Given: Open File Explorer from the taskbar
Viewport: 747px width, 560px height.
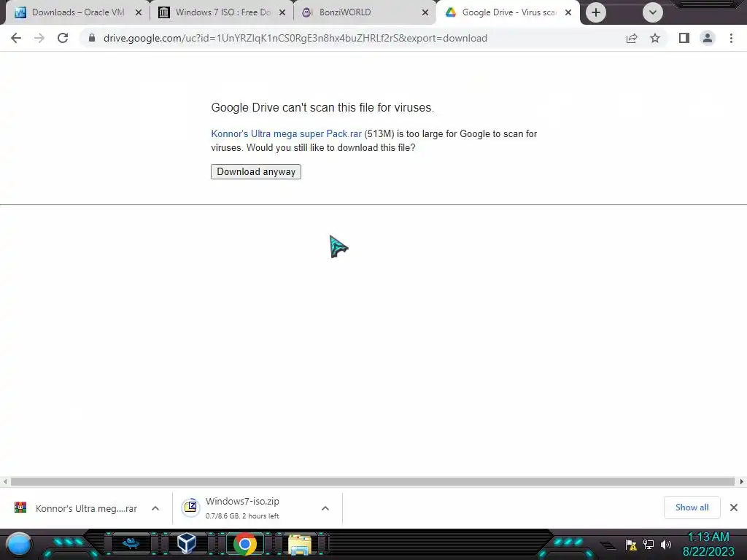Looking at the screenshot, I should pos(300,544).
